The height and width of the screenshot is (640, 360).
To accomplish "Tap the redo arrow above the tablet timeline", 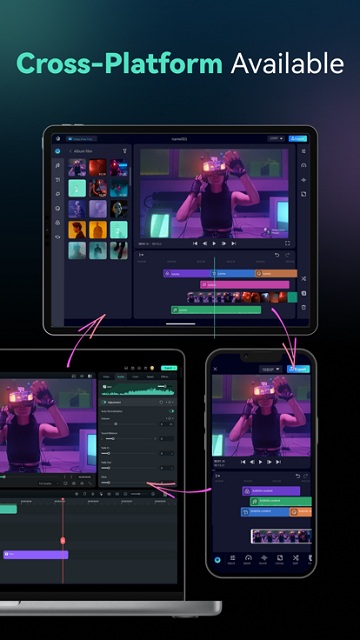I will point(287,255).
